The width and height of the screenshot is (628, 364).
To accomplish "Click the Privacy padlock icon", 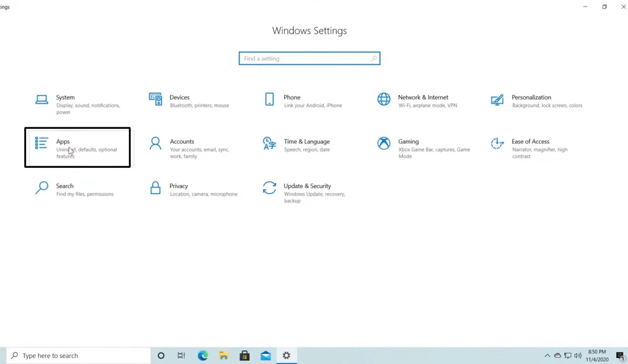I will click(155, 188).
